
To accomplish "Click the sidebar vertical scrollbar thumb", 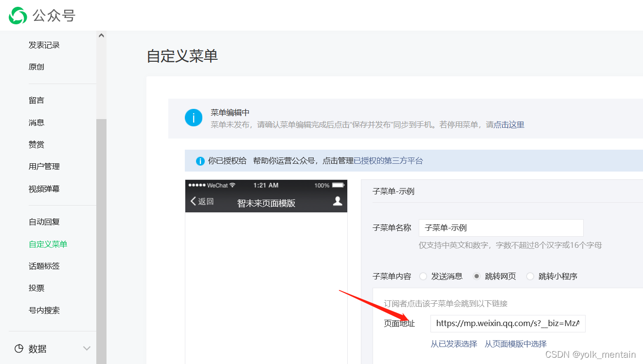I will tap(101, 242).
